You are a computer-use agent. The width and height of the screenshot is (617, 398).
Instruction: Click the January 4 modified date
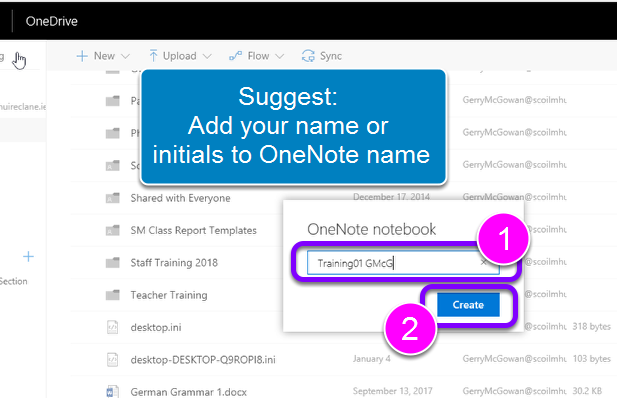371,359
